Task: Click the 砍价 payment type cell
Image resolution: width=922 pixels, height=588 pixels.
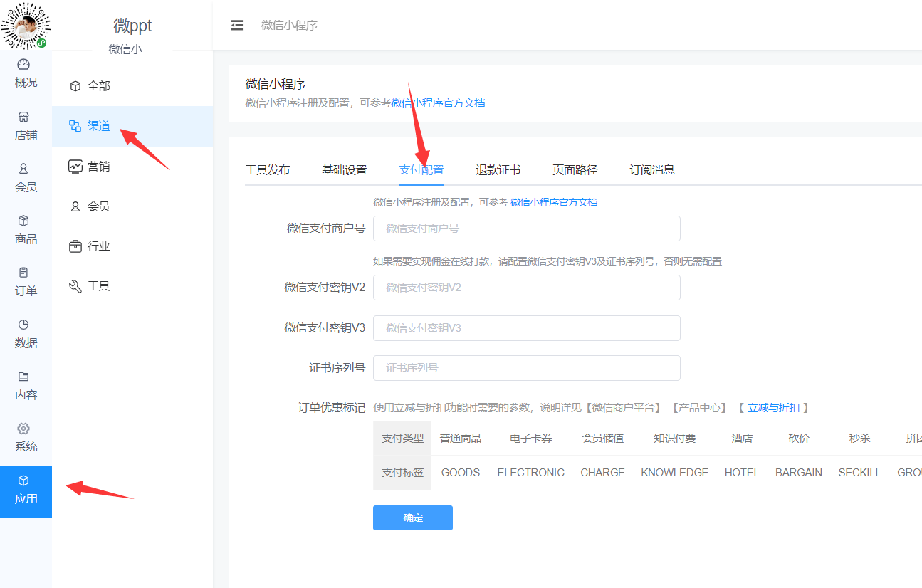Action: (x=799, y=439)
